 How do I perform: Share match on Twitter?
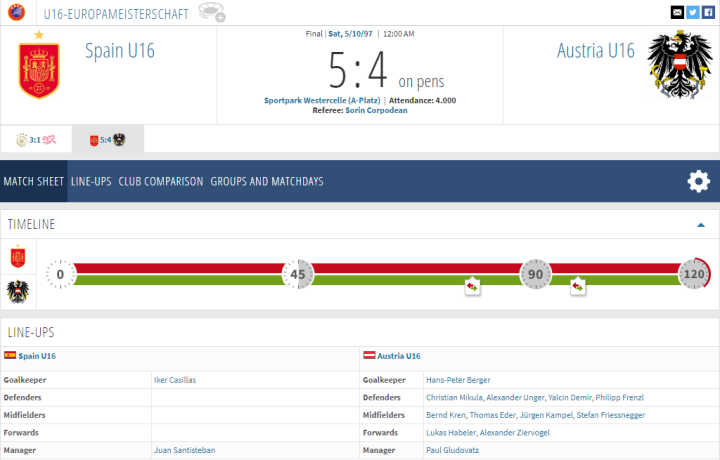coord(694,12)
